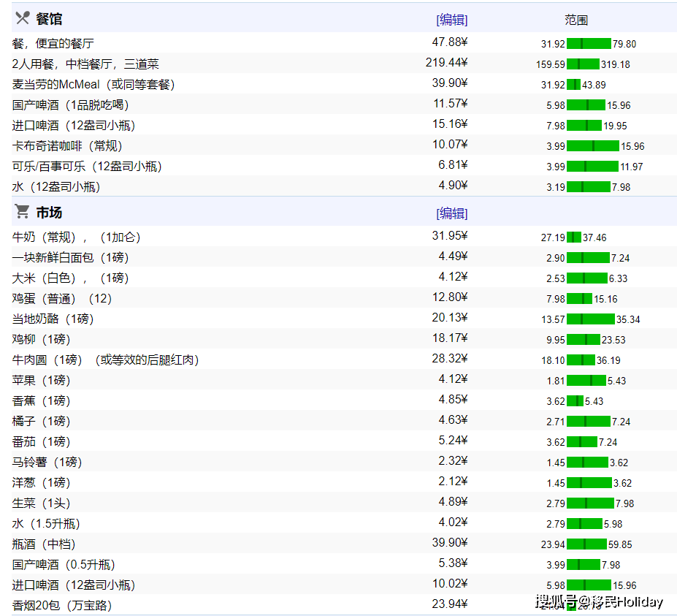Click the 23.94¥ cigarettes price
This screenshot has height=616, width=677.
pyautogui.click(x=450, y=604)
